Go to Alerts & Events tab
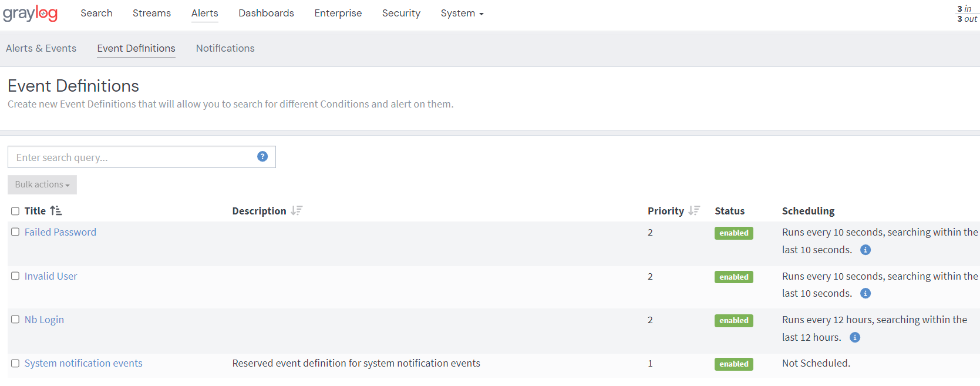This screenshot has width=980, height=386. [41, 48]
